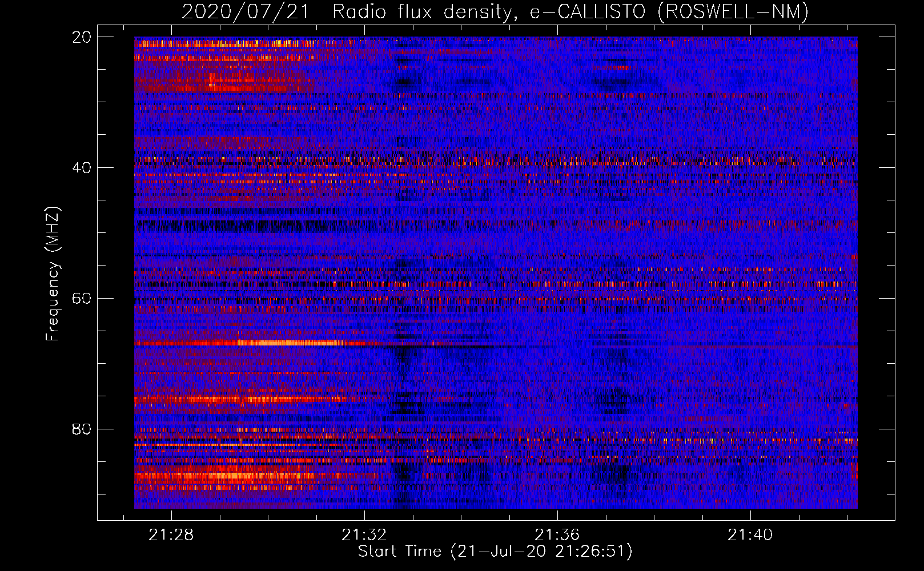924x571 pixels.
Task: Select the 21:28 time tick label
Action: [171, 534]
